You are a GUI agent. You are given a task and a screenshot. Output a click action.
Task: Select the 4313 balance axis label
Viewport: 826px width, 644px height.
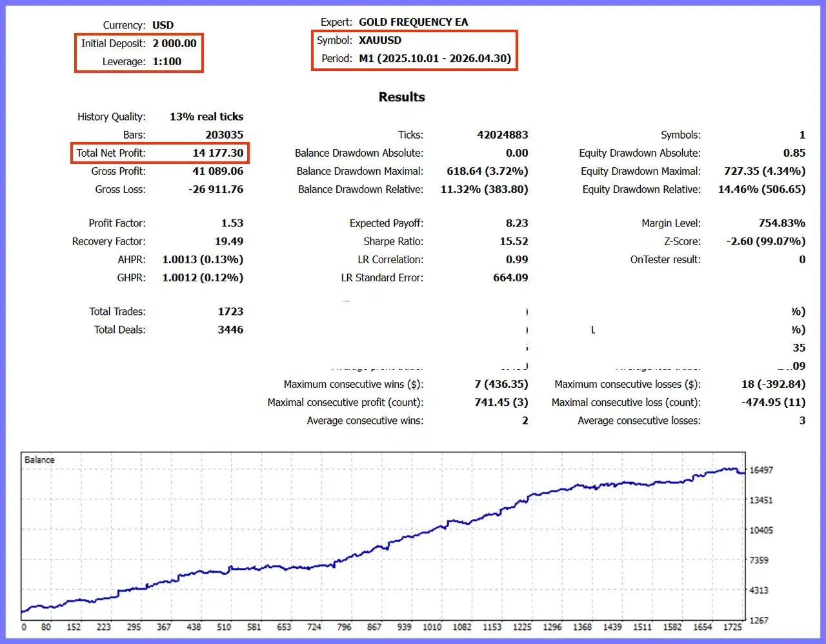tap(759, 590)
